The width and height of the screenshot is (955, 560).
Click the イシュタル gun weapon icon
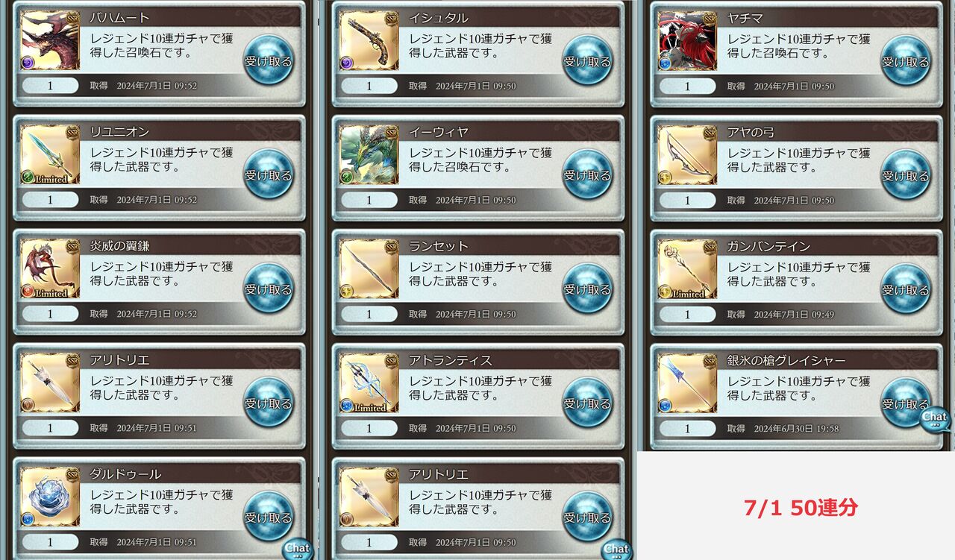(x=369, y=41)
